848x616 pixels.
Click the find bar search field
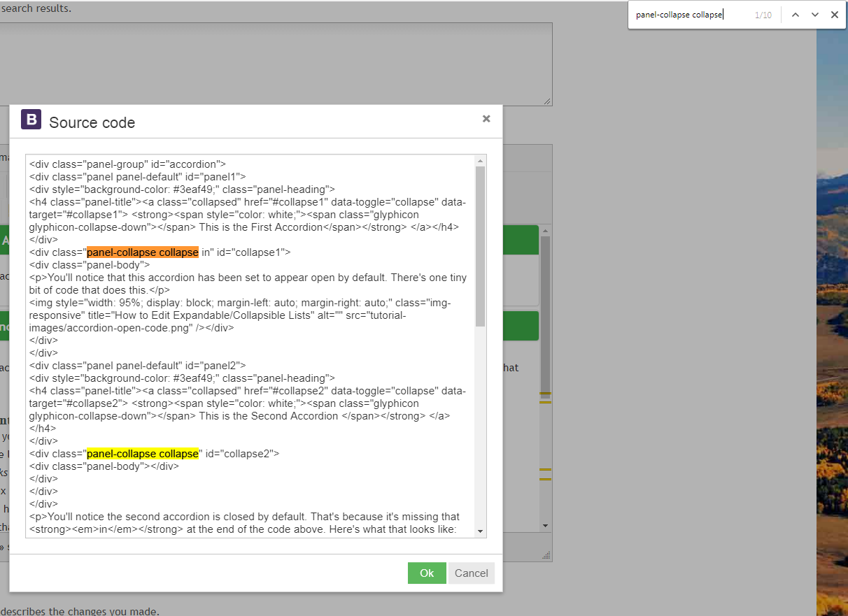point(689,15)
